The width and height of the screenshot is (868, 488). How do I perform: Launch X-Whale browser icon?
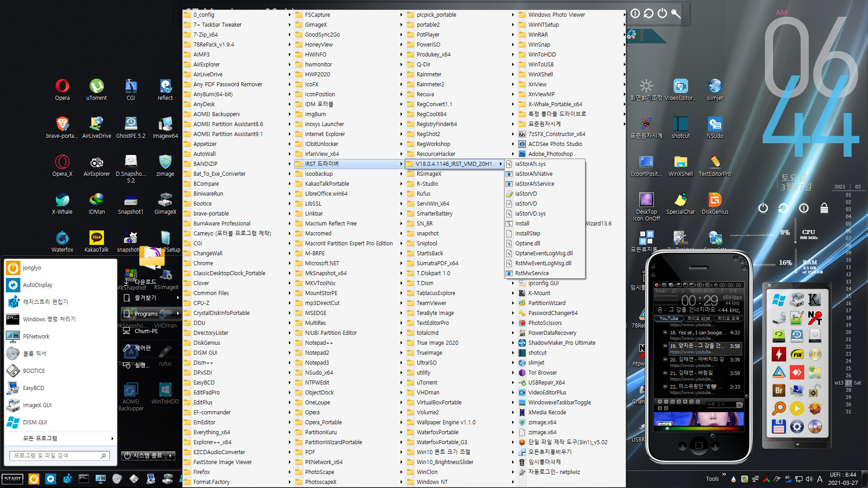coord(62,203)
